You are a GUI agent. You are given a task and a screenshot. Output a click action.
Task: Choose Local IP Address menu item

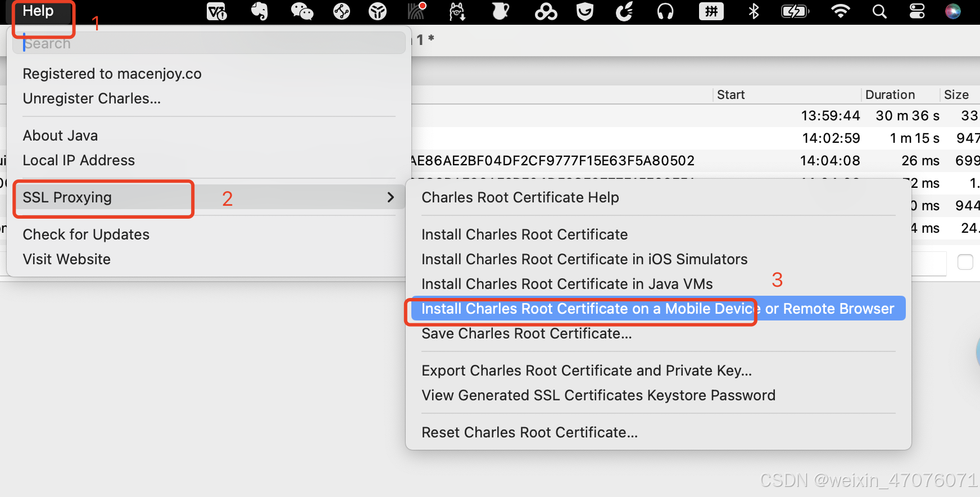(x=209, y=160)
